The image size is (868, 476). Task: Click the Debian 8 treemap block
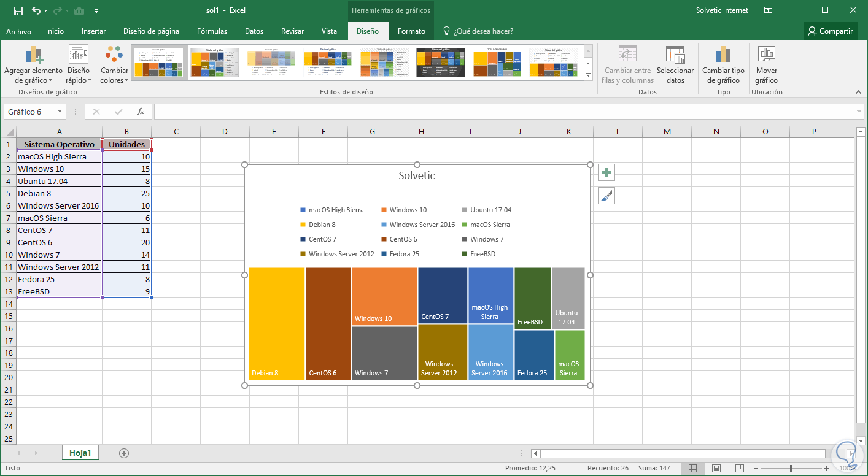tap(277, 324)
